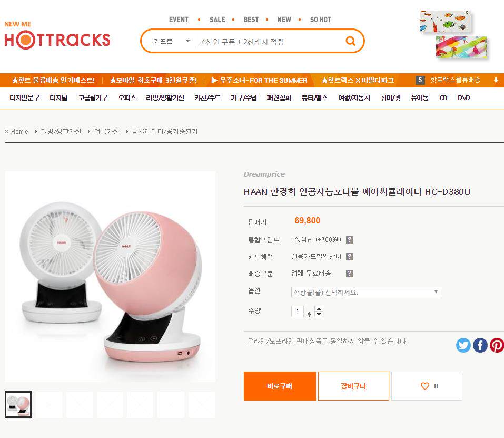Open the 색상 option select dropdown
504x438 pixels.
[366, 292]
